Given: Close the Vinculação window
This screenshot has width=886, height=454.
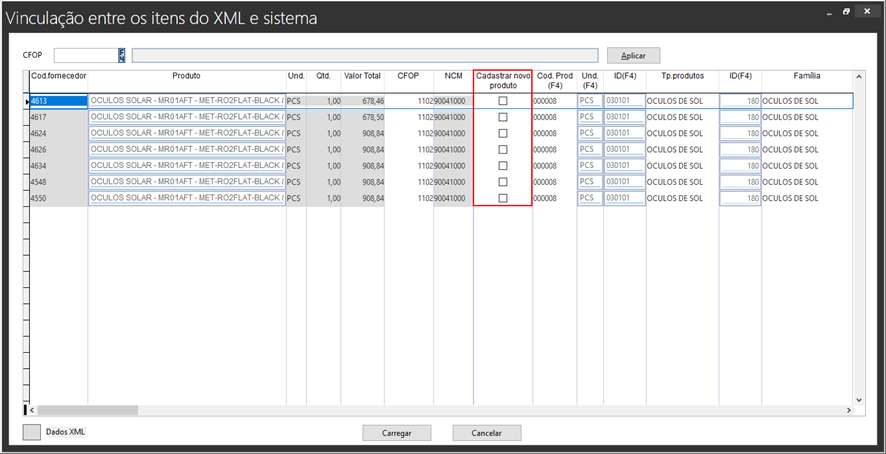Looking at the screenshot, I should pos(867,12).
